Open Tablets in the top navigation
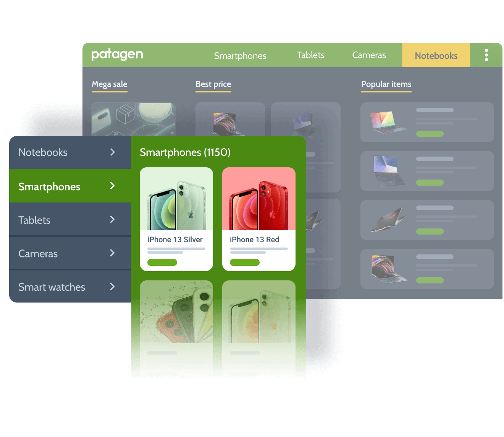This screenshot has height=437, width=504. coord(311,55)
